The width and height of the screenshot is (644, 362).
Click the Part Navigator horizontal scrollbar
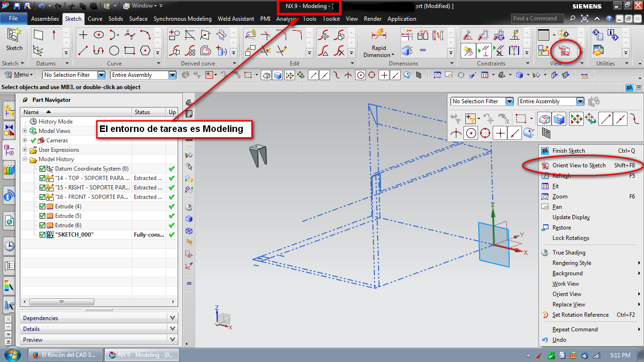coord(62,302)
